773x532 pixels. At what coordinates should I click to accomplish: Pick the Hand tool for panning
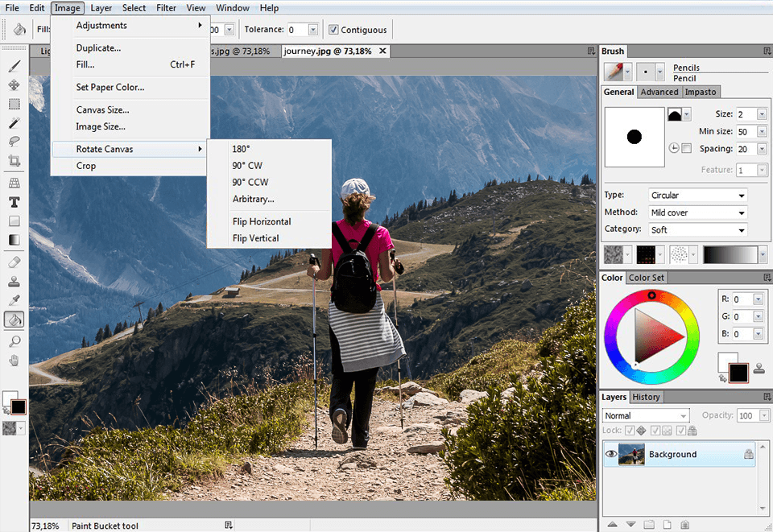pyautogui.click(x=13, y=360)
